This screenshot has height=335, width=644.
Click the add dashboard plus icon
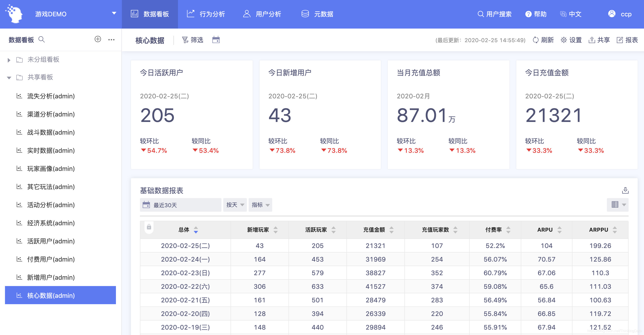click(x=98, y=39)
